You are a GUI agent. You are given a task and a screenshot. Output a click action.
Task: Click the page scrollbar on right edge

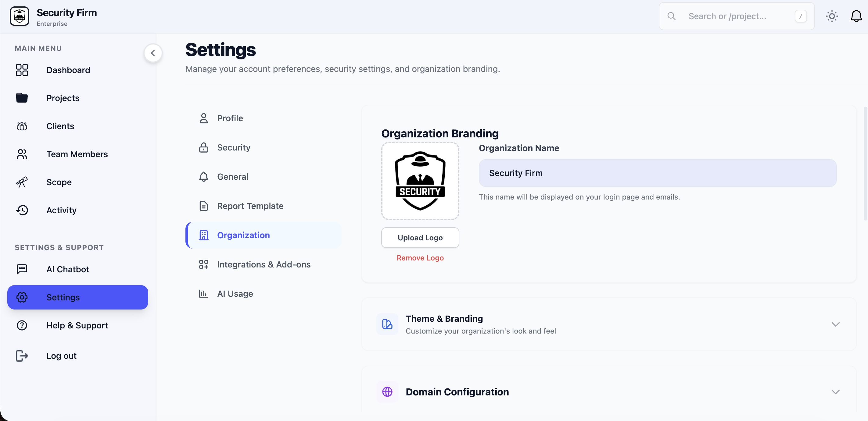click(865, 163)
